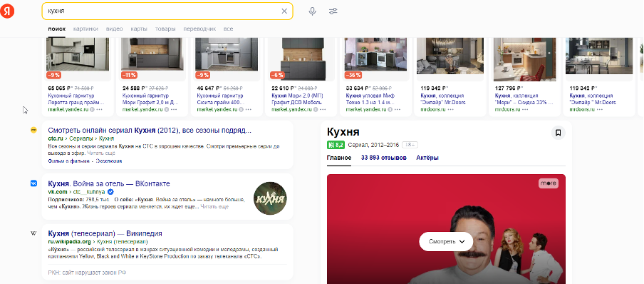Screen dimensions: 644x284
Task: Click the VK favicon beside ВКонтакте result
Action: (33, 183)
